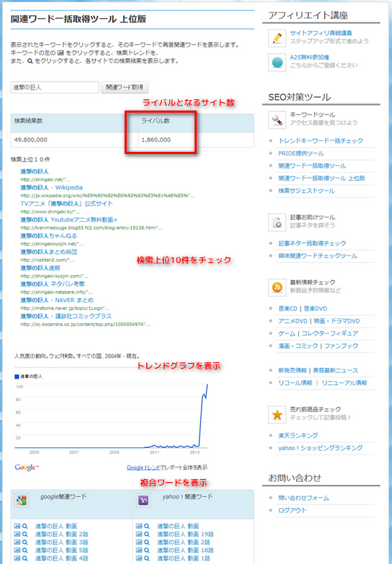Image resolution: width=392 pixels, height=564 pixels.
Task: Click the orange RSS icon for 最新情報チェック
Action: pyautogui.click(x=277, y=288)
